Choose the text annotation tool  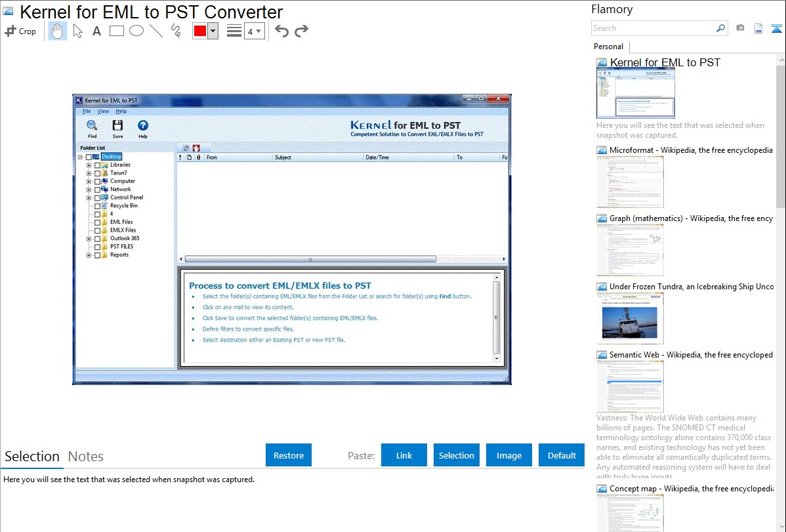[x=96, y=31]
